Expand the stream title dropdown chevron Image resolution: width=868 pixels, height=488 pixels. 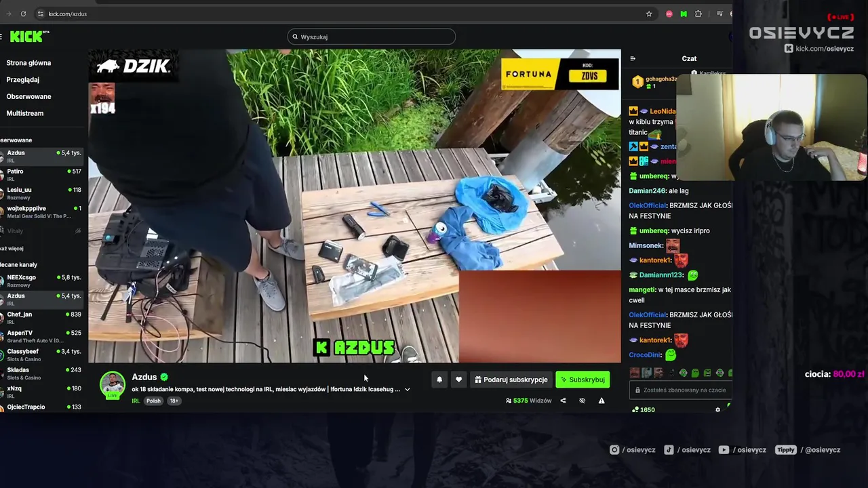click(407, 390)
